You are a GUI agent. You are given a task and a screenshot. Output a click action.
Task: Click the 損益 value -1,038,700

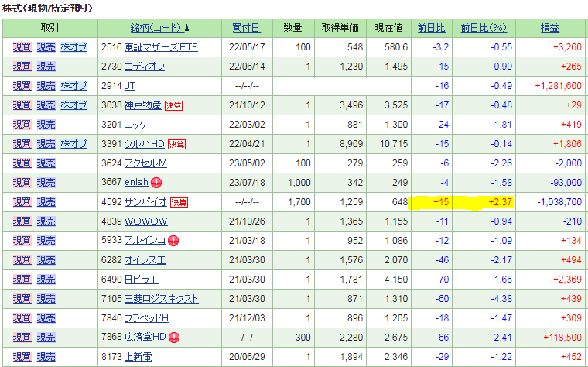point(559,202)
